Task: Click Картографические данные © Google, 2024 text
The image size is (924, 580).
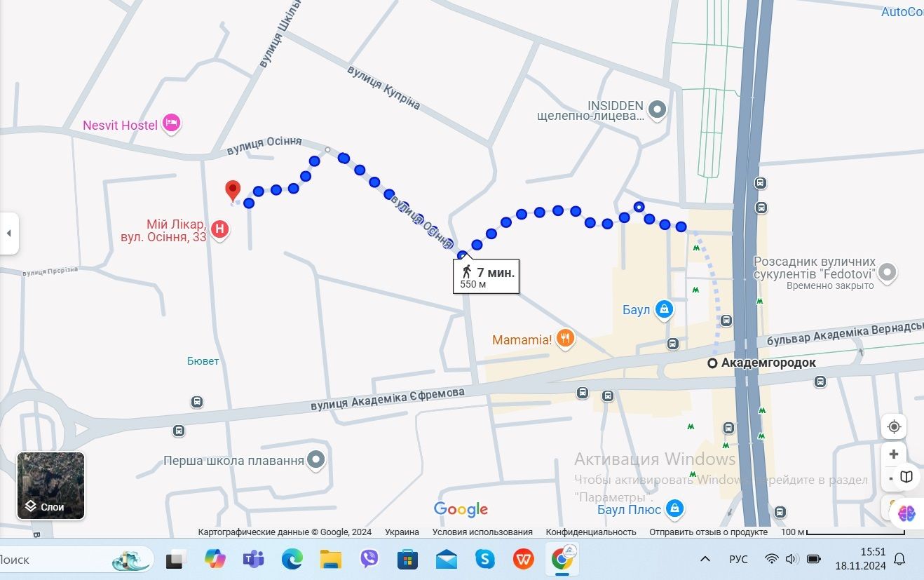Action: [x=285, y=532]
